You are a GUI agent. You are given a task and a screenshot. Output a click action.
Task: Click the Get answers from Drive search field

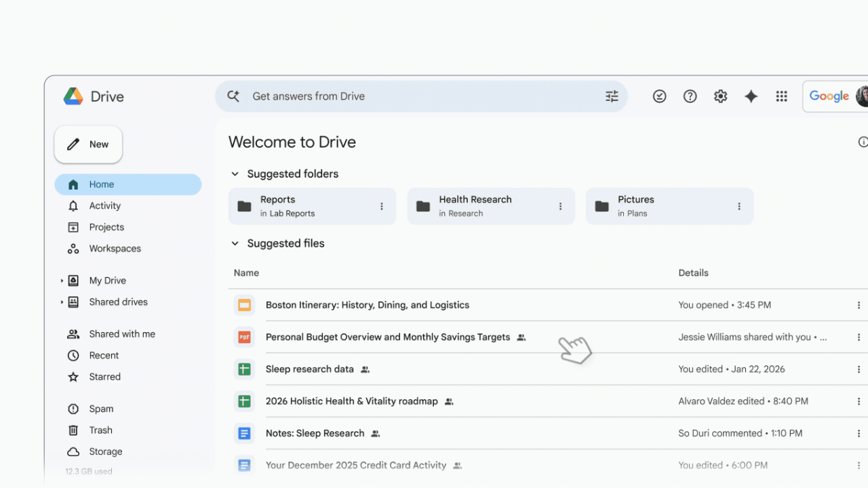tap(421, 96)
